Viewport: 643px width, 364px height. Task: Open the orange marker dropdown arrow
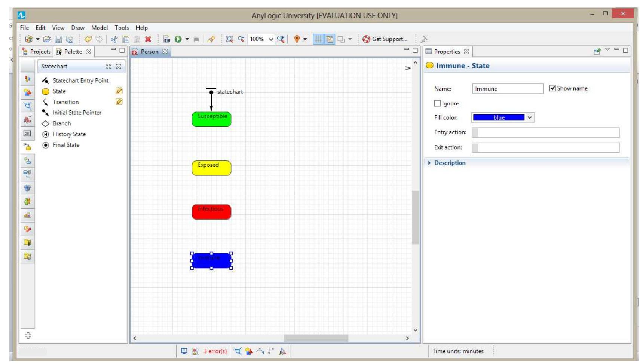(305, 39)
